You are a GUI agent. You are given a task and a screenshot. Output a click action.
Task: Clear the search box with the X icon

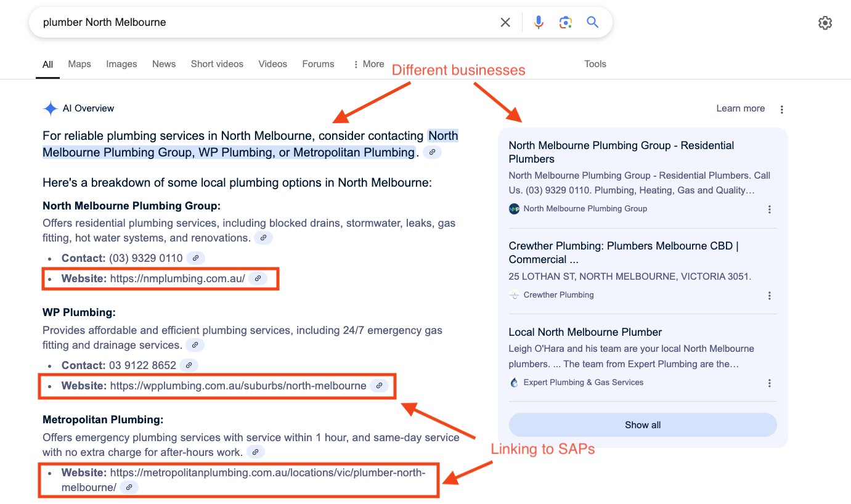[x=505, y=23]
